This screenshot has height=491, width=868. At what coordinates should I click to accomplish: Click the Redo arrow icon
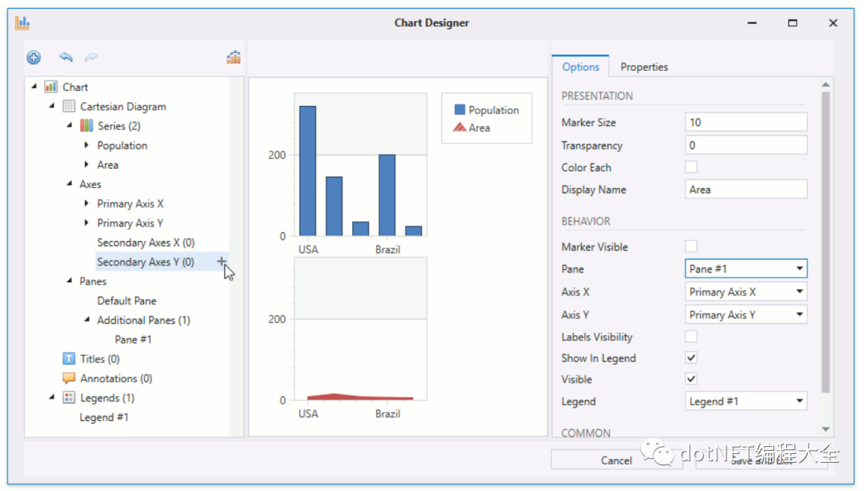[92, 56]
